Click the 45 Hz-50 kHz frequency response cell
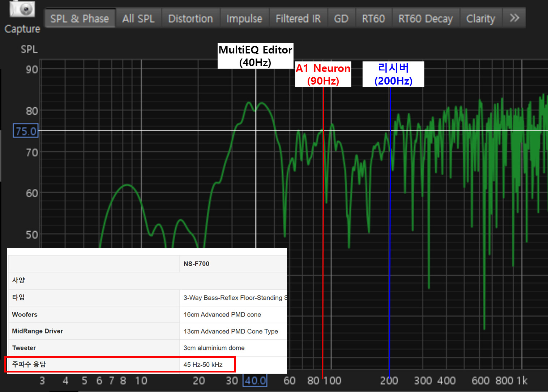The height and width of the screenshot is (392, 548). 203,365
